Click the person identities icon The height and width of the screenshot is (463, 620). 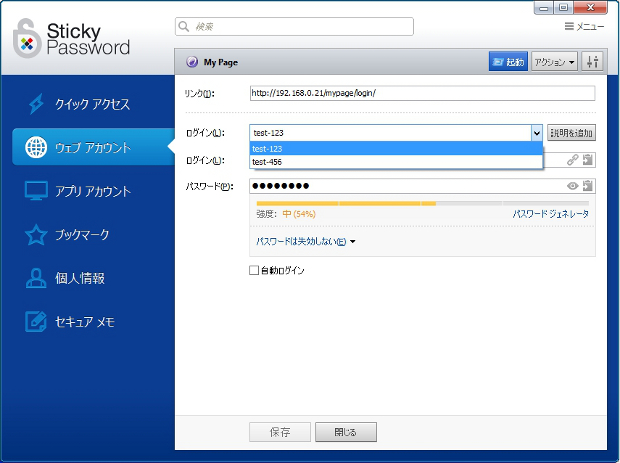[x=36, y=278]
